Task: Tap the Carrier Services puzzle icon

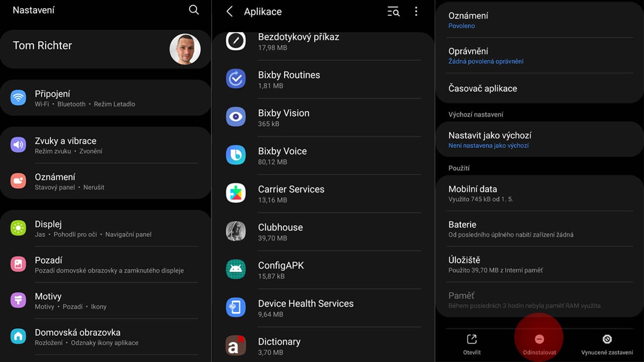Action: [235, 194]
